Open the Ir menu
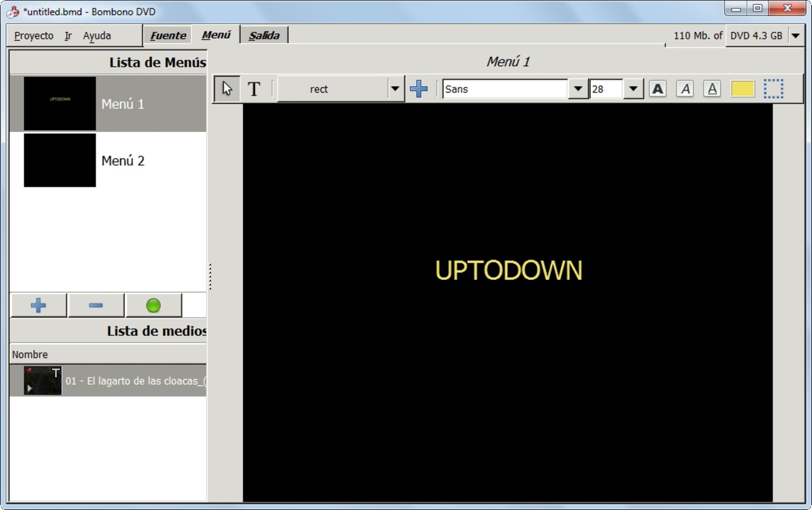The image size is (812, 510). click(68, 36)
